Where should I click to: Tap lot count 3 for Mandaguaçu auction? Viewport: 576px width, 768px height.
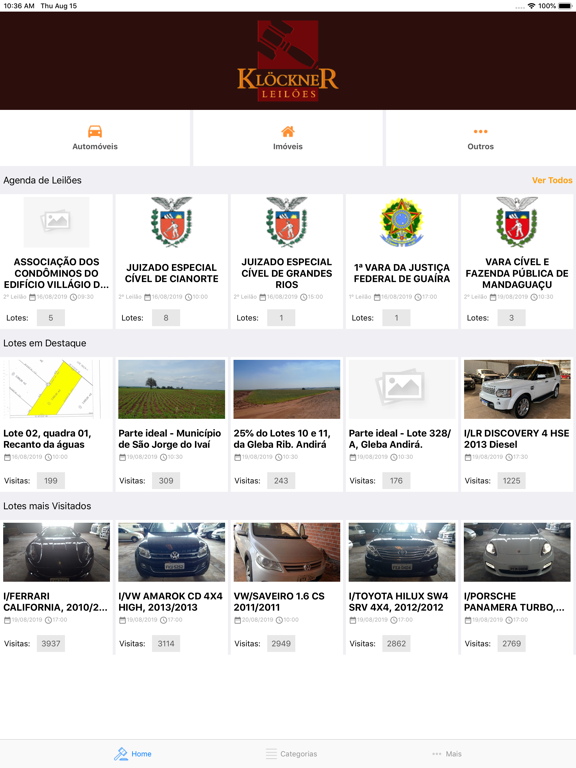pos(511,318)
